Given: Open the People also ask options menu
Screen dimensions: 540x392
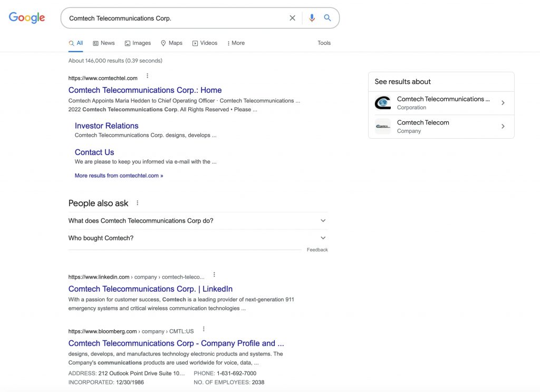Looking at the screenshot, I should pyautogui.click(x=138, y=203).
